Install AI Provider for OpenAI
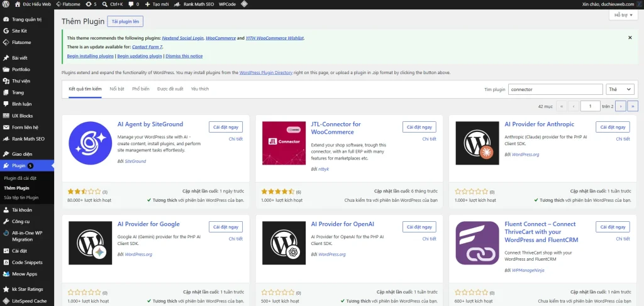This screenshot has height=306, width=644. pos(419,227)
